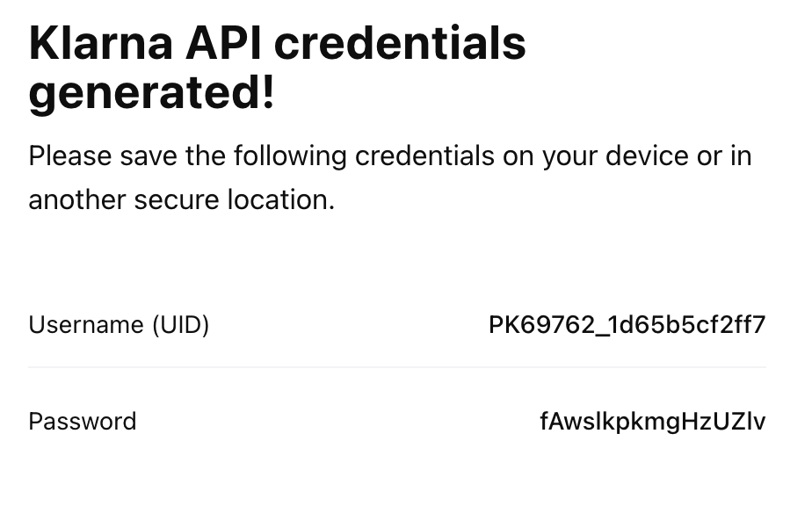
Task: Select the "Username (UID)" label
Action: tap(119, 325)
